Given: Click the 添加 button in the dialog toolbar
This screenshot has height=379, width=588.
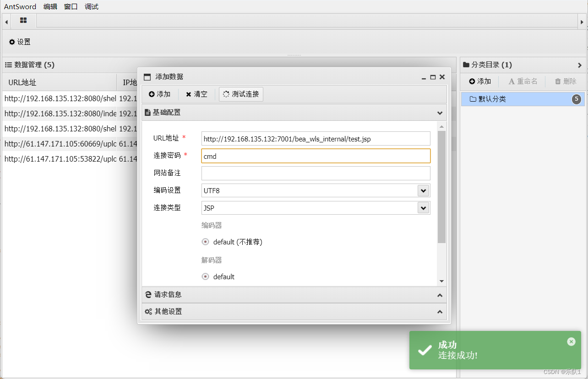Looking at the screenshot, I should tap(160, 94).
